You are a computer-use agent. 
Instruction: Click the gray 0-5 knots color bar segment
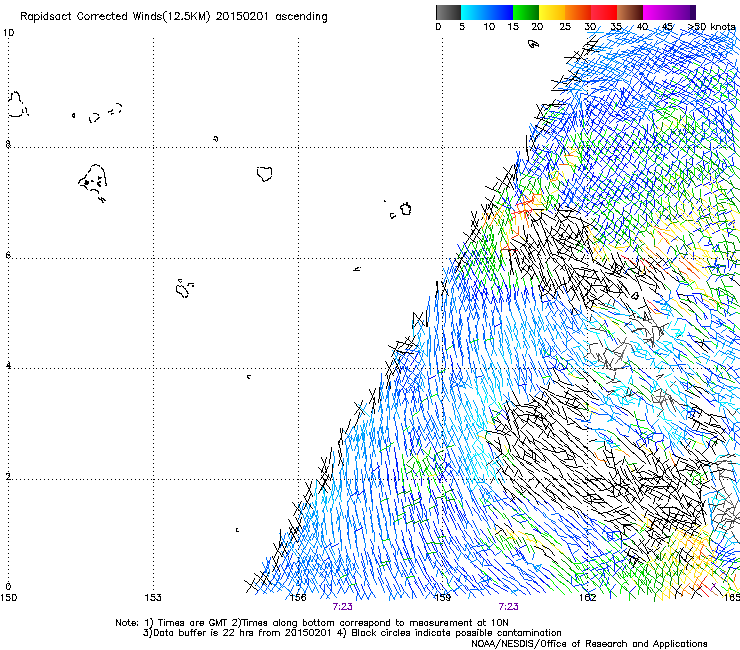point(448,12)
